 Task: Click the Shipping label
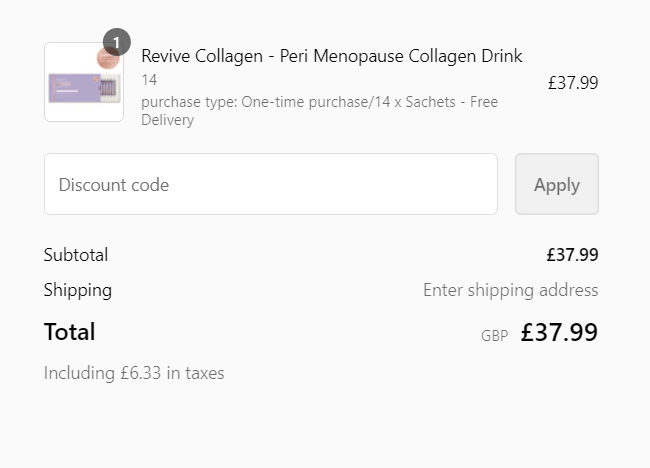[78, 290]
